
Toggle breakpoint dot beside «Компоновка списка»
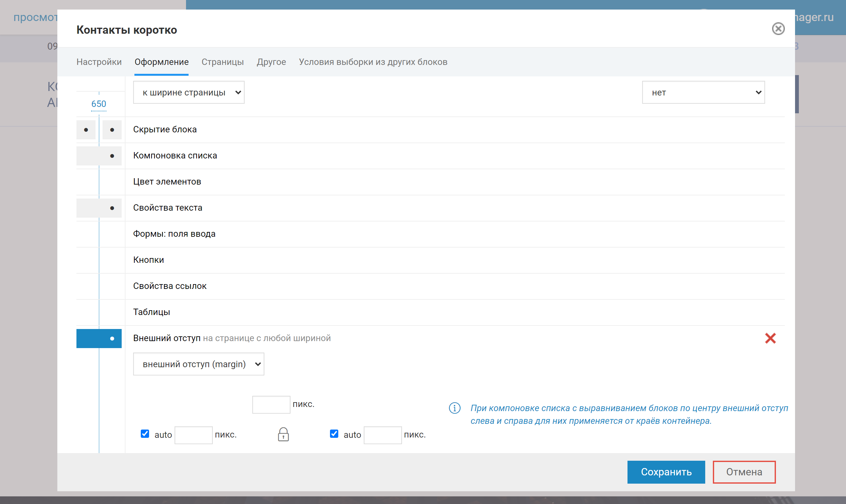(112, 156)
